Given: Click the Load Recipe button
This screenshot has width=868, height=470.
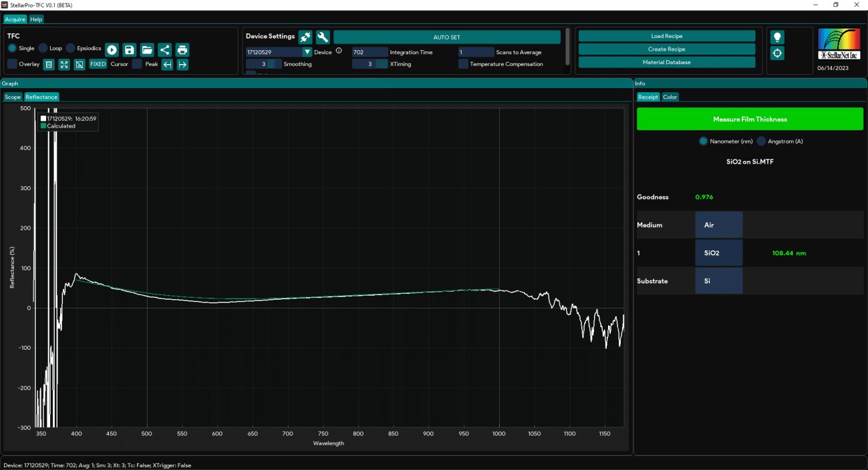Looking at the screenshot, I should [667, 36].
